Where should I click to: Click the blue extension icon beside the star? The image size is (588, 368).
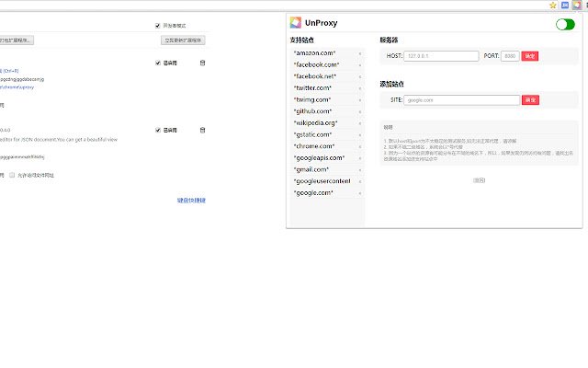pyautogui.click(x=565, y=6)
